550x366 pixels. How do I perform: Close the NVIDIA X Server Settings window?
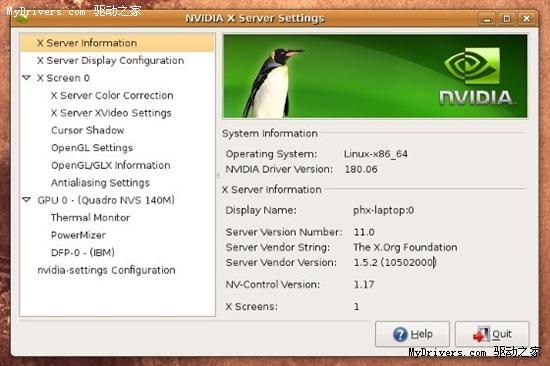[526, 19]
